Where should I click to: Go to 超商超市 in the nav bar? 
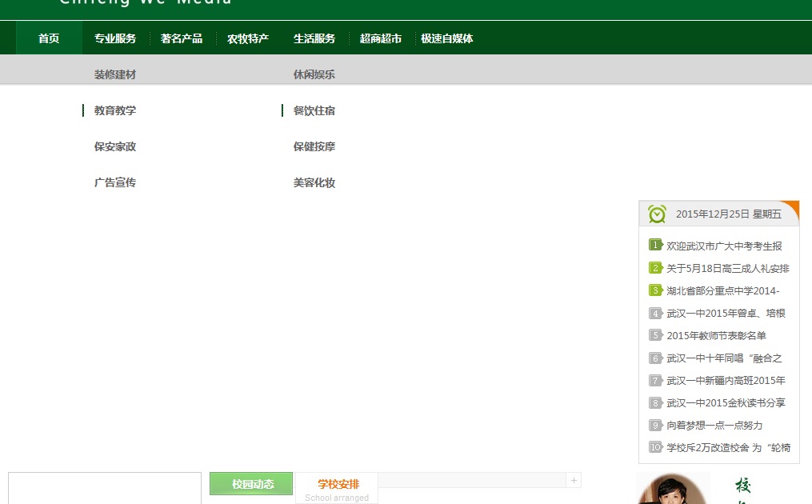click(381, 38)
